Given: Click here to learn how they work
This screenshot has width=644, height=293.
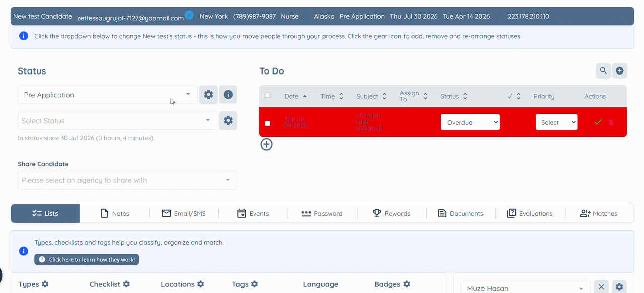Looking at the screenshot, I should 87,259.
